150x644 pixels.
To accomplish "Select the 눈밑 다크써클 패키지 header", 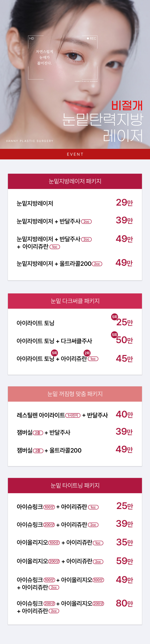I will tap(75, 301).
